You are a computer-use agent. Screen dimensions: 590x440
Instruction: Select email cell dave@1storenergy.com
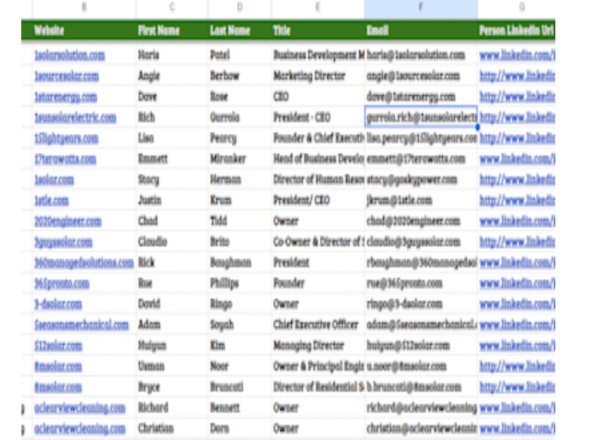[421, 97]
